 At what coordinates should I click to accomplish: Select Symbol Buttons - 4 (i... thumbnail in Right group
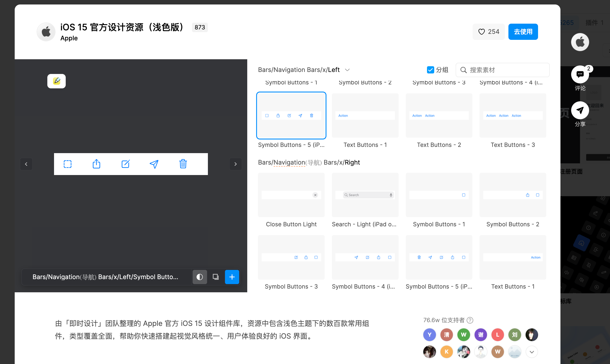click(x=365, y=257)
